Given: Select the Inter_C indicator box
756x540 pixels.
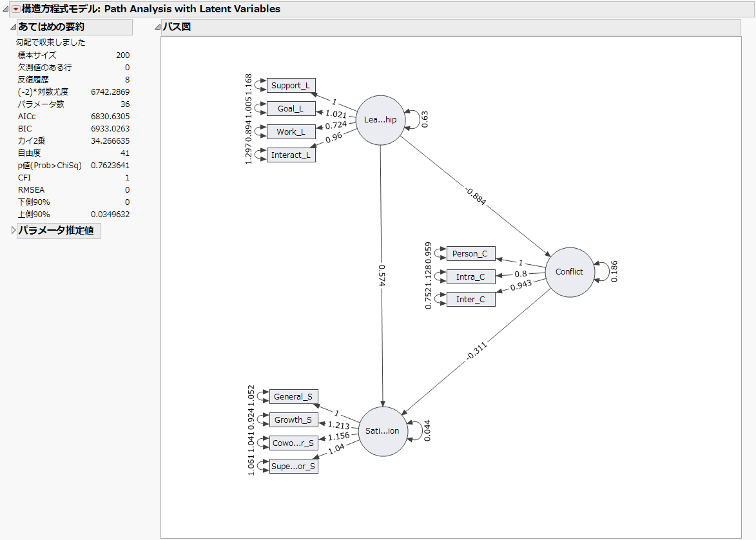Looking at the screenshot, I should 470,300.
